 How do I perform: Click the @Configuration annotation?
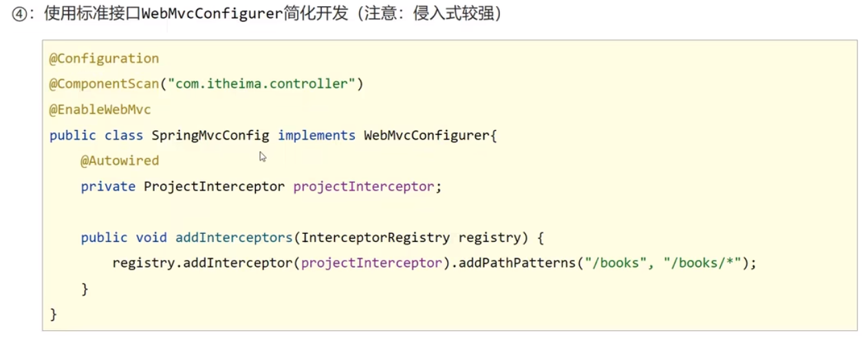tap(104, 58)
